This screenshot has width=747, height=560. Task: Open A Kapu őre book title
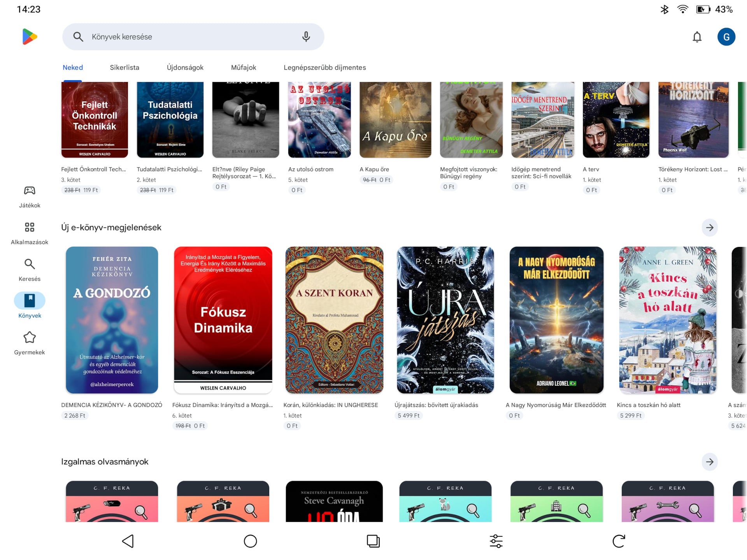click(374, 169)
